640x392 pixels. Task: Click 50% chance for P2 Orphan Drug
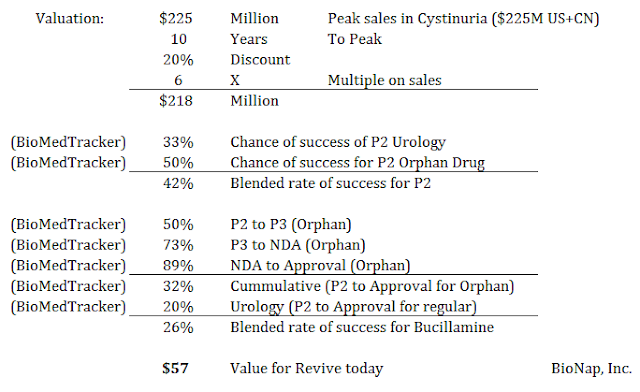click(x=178, y=163)
